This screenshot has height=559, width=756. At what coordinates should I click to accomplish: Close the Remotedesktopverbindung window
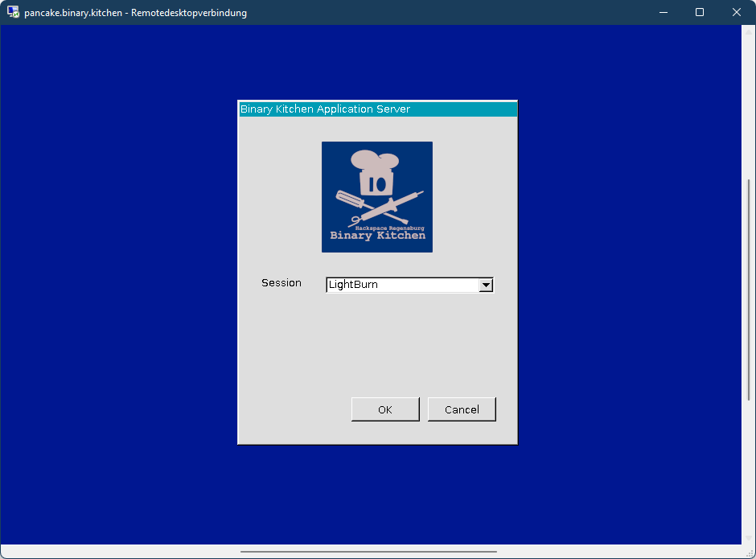tap(737, 12)
